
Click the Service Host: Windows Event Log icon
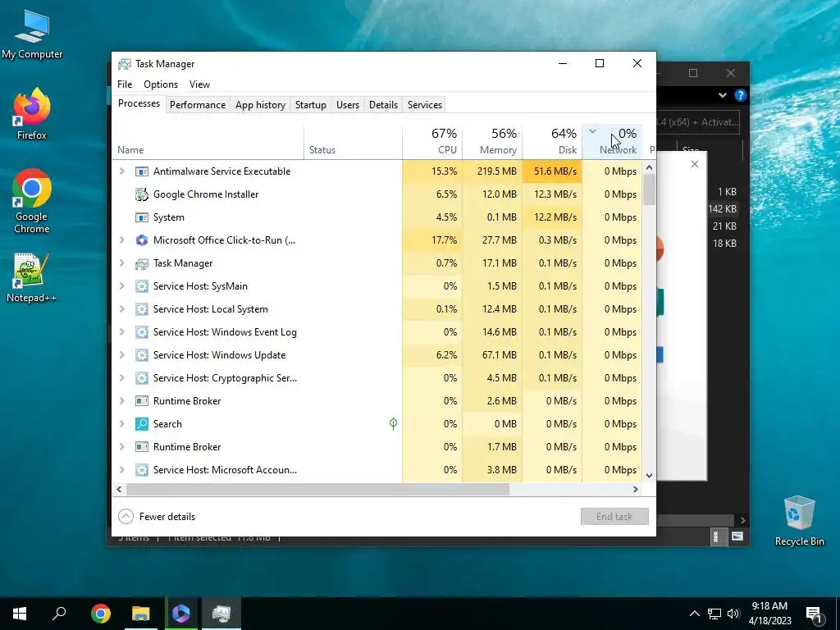point(141,332)
